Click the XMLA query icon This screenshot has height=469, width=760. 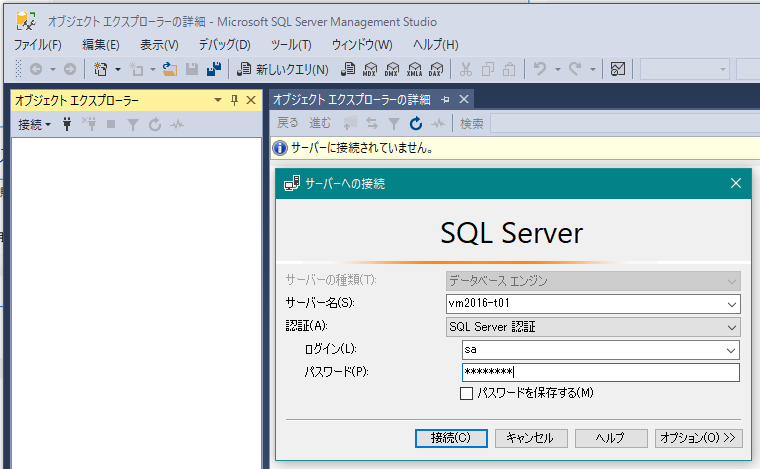[x=414, y=69]
